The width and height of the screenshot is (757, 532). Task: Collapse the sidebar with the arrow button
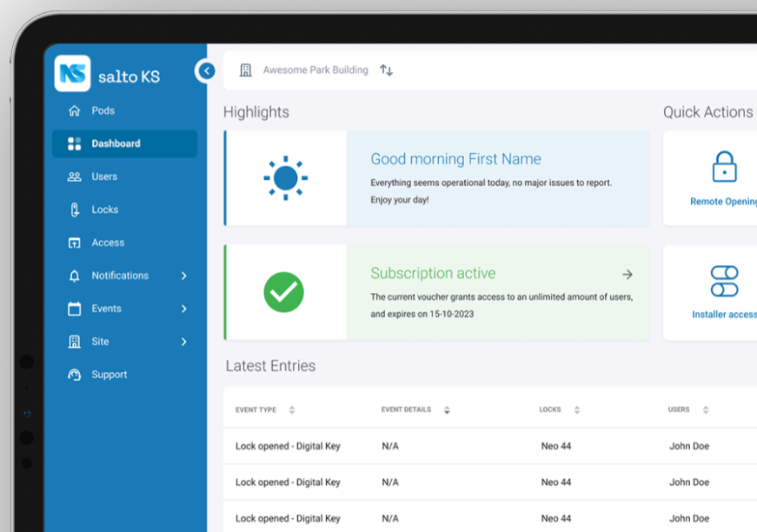point(206,71)
